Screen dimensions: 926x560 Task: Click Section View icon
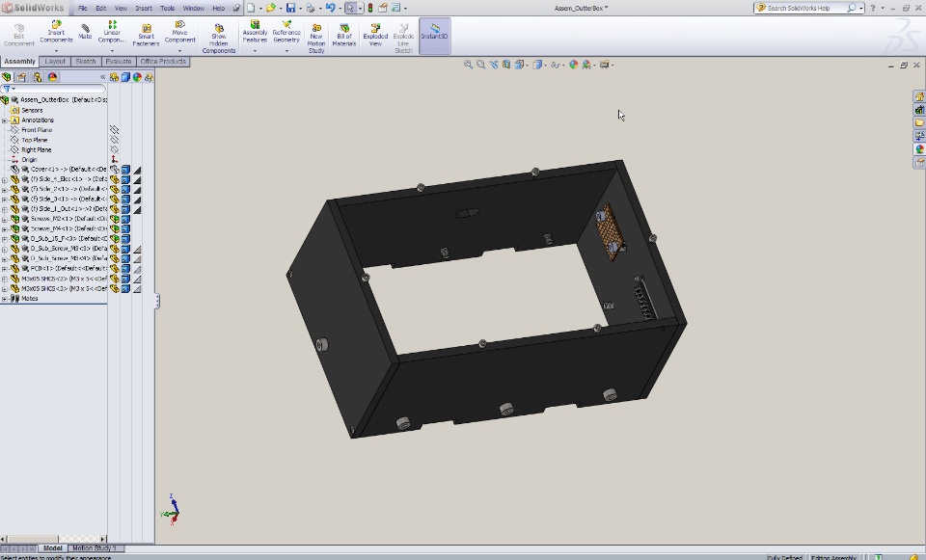click(506, 65)
